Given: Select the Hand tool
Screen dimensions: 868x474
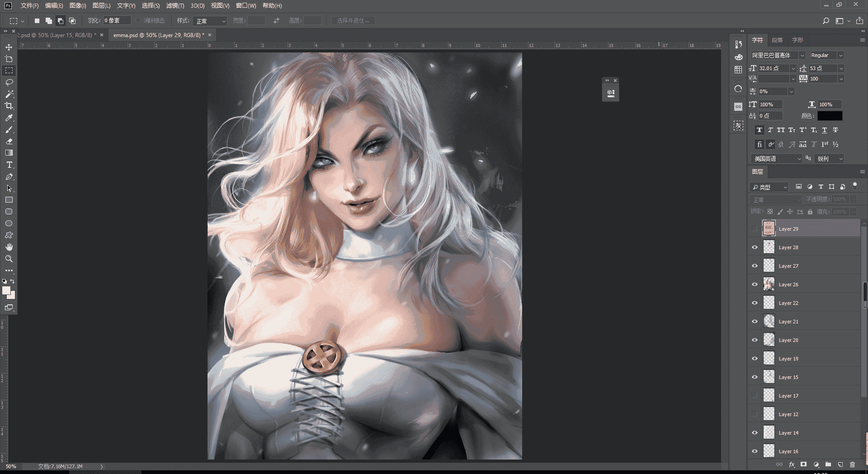Looking at the screenshot, I should pos(9,247).
